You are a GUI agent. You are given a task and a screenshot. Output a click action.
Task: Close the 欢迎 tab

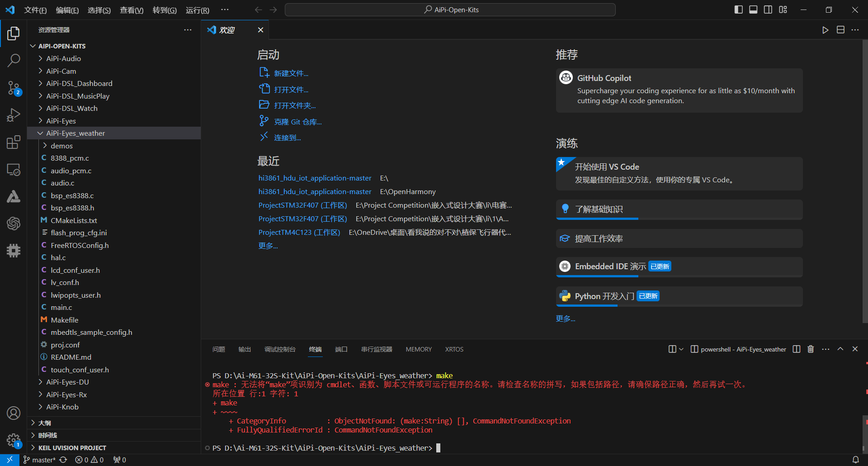260,30
